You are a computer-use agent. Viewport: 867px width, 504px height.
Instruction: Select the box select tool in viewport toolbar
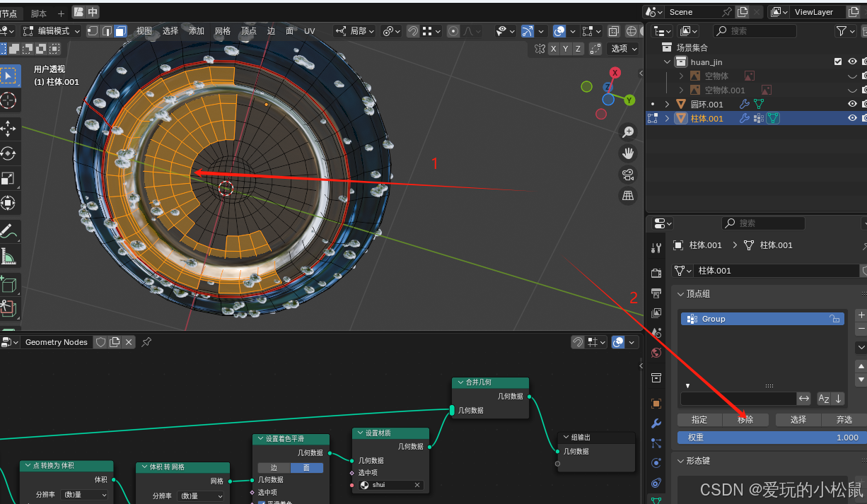point(8,76)
